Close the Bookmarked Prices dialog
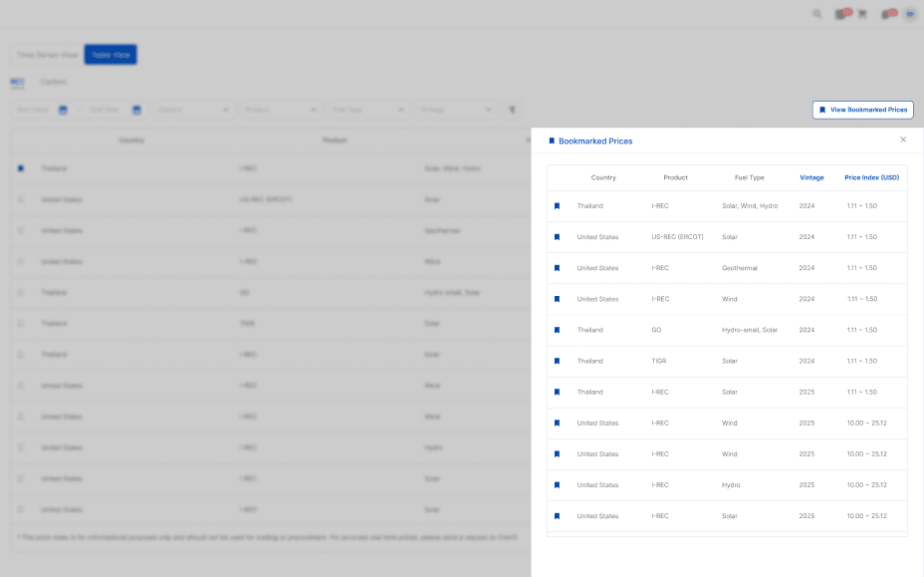924x577 pixels. [x=903, y=141]
